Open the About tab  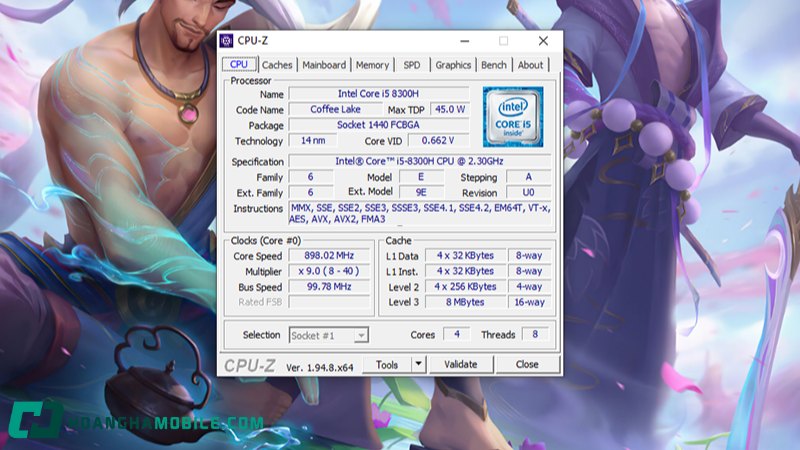click(x=531, y=65)
